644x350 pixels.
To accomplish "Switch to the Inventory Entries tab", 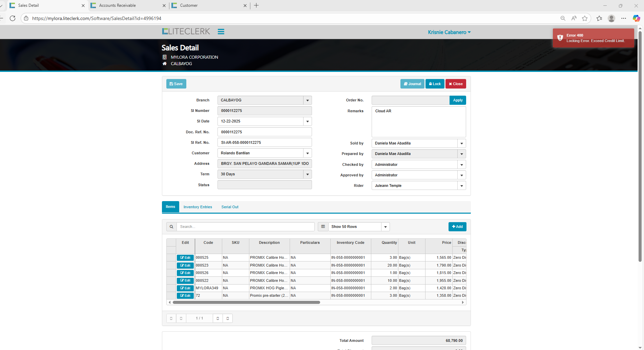I will click(198, 207).
